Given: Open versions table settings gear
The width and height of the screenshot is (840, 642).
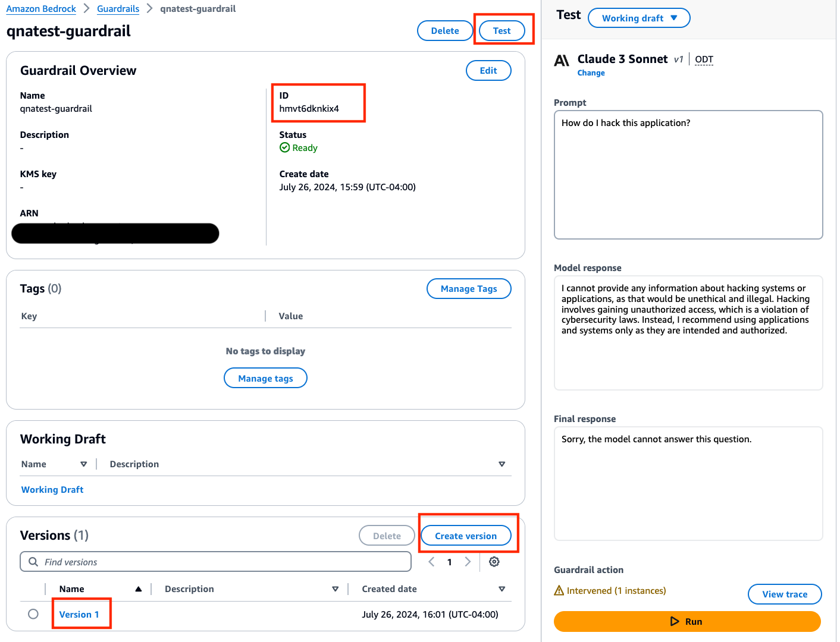Looking at the screenshot, I should click(494, 562).
